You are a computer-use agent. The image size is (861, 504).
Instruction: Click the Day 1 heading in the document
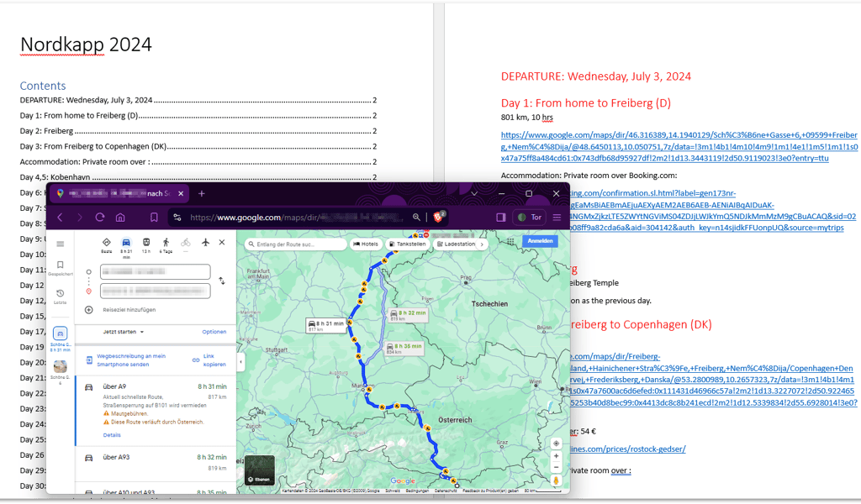(586, 103)
